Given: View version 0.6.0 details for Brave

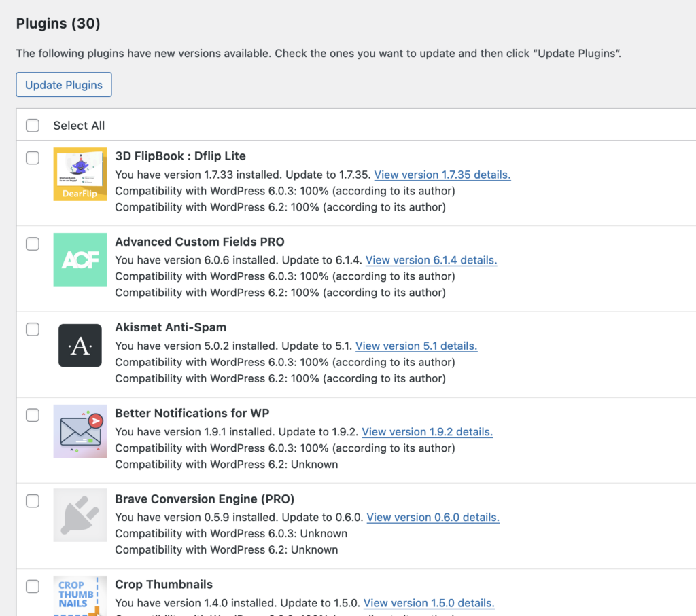Looking at the screenshot, I should pyautogui.click(x=433, y=518).
